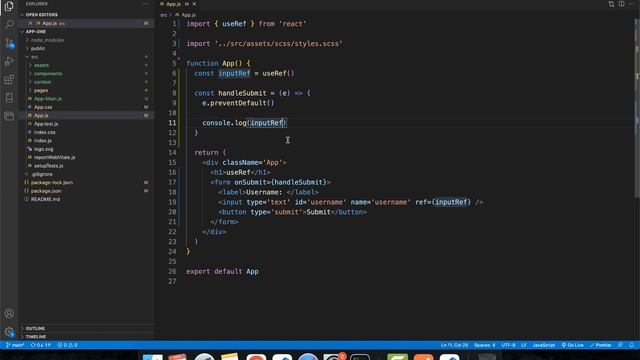
Task: Open index.js file
Action: (x=42, y=140)
